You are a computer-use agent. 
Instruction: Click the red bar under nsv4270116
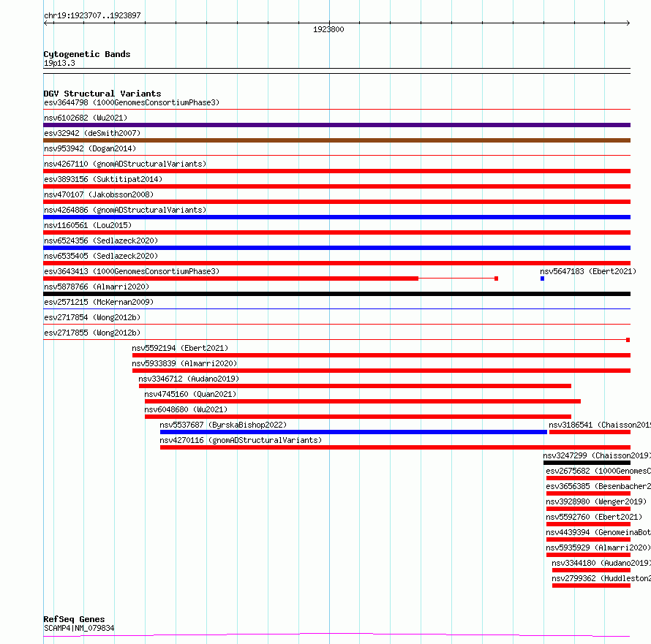click(x=395, y=447)
